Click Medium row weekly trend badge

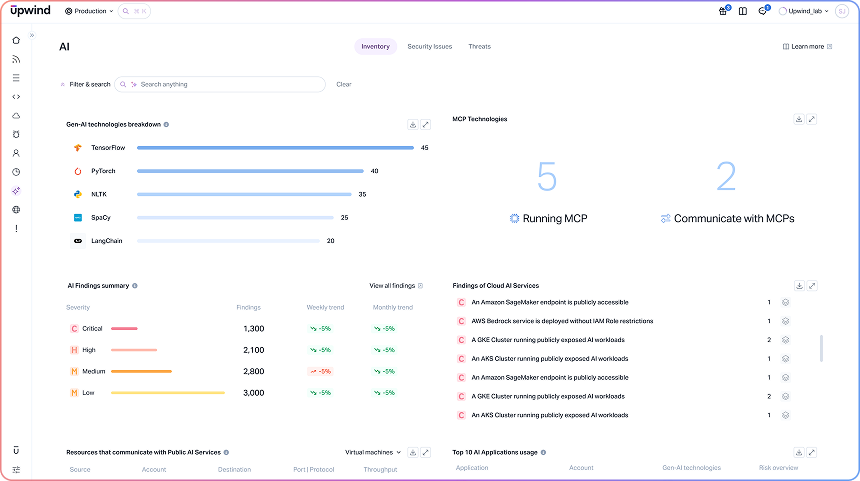pos(320,371)
